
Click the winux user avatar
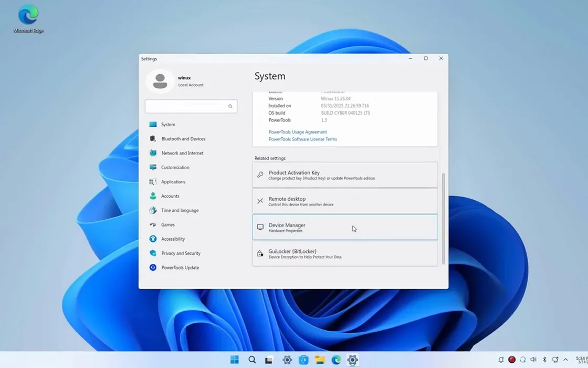(x=160, y=81)
